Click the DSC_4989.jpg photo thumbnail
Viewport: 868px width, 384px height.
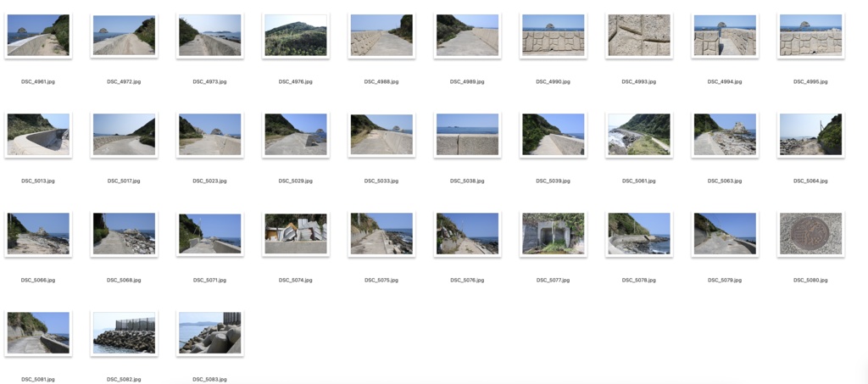pyautogui.click(x=467, y=36)
